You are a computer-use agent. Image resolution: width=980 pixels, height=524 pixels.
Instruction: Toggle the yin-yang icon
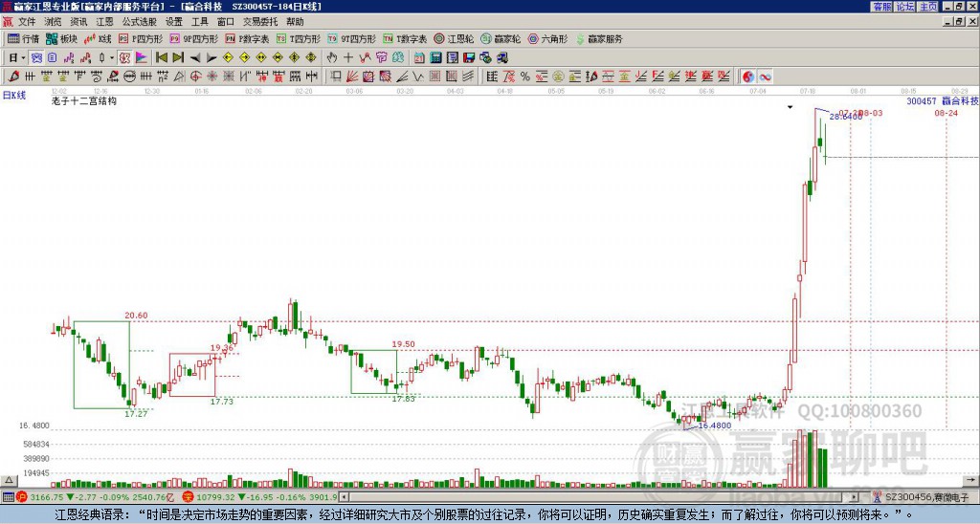pyautogui.click(x=748, y=76)
